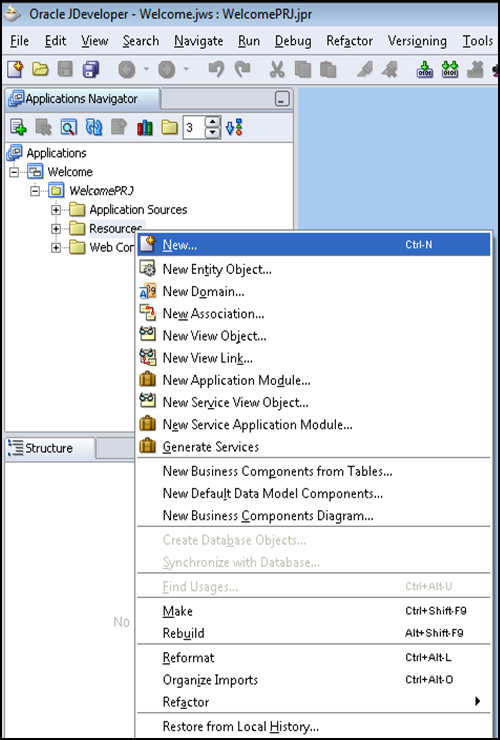The height and width of the screenshot is (740, 500).
Task: Open the Forward button history dropdown arrow
Action: (186, 70)
